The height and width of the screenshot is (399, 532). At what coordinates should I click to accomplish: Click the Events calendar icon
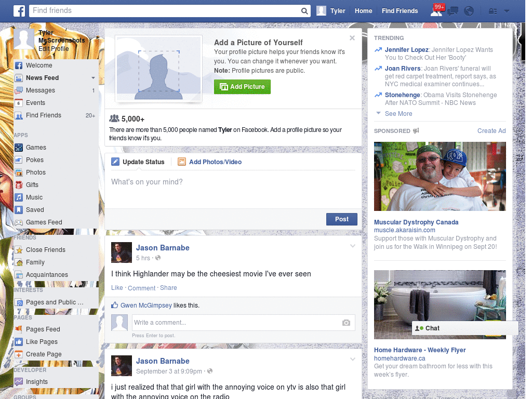pos(19,103)
